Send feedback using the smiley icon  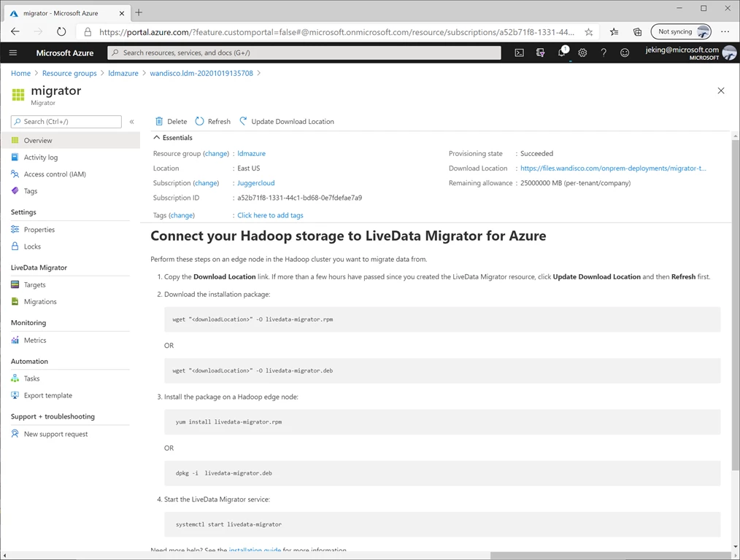click(624, 52)
